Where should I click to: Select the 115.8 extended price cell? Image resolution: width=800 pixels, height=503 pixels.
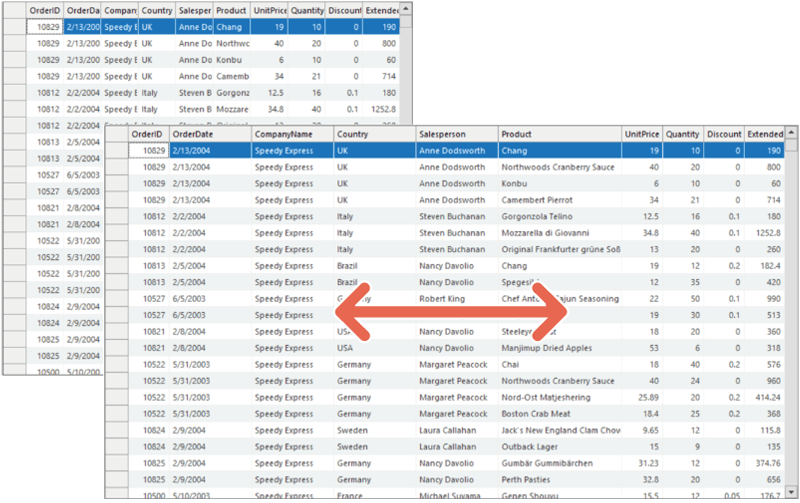(x=765, y=431)
